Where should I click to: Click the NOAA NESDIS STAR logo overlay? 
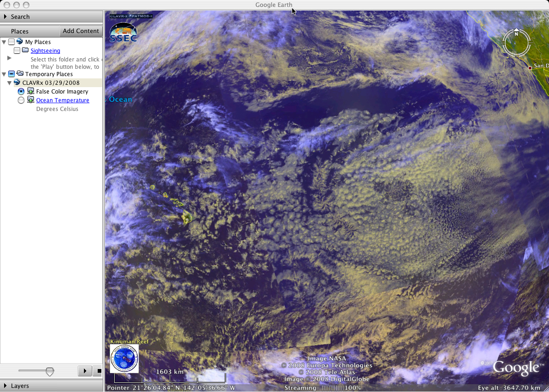[x=124, y=359]
